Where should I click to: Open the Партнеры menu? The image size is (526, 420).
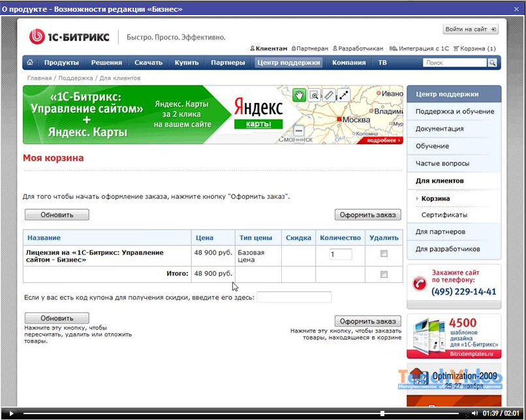[228, 63]
